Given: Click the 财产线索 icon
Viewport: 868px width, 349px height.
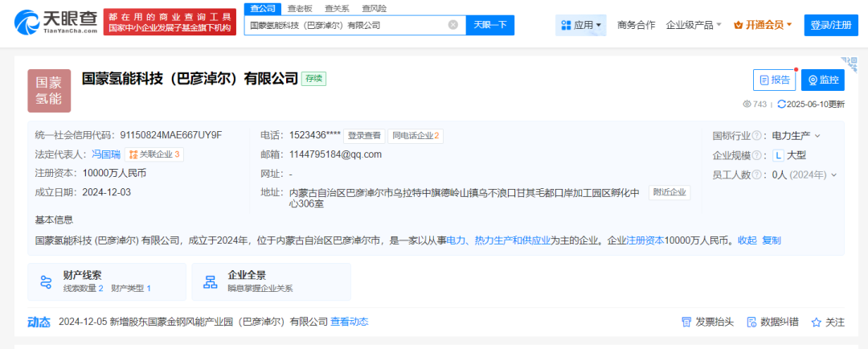Looking at the screenshot, I should click(46, 281).
